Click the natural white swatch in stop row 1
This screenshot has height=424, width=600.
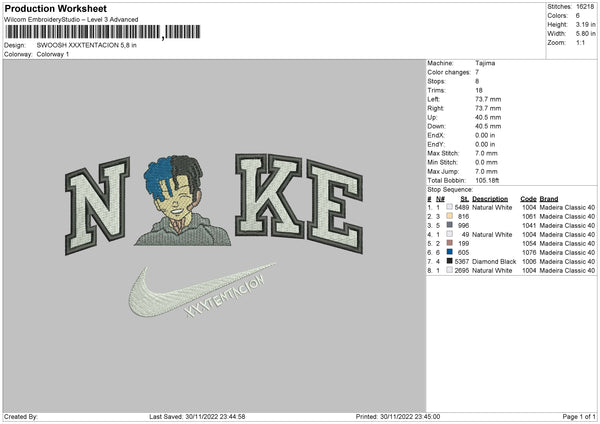pos(450,207)
